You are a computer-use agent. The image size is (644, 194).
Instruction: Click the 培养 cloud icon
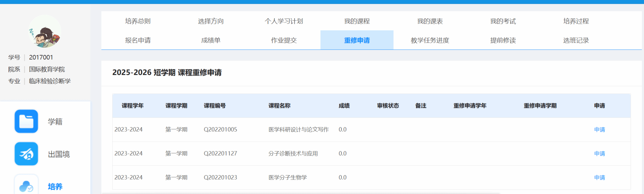(x=26, y=186)
